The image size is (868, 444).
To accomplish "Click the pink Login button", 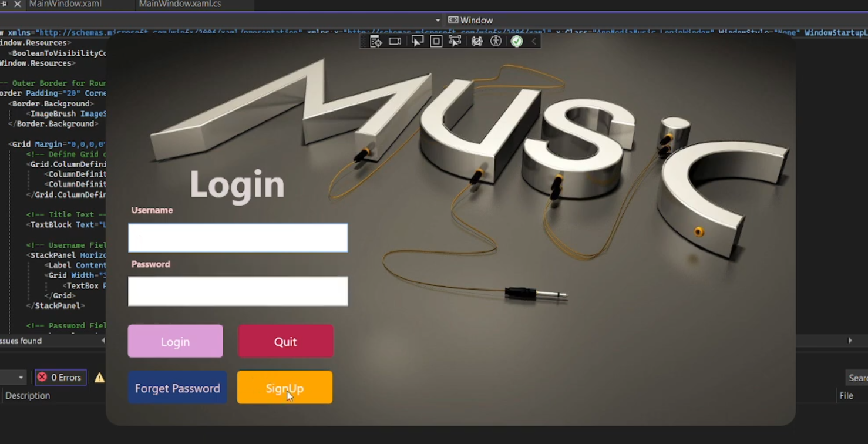I will point(176,341).
